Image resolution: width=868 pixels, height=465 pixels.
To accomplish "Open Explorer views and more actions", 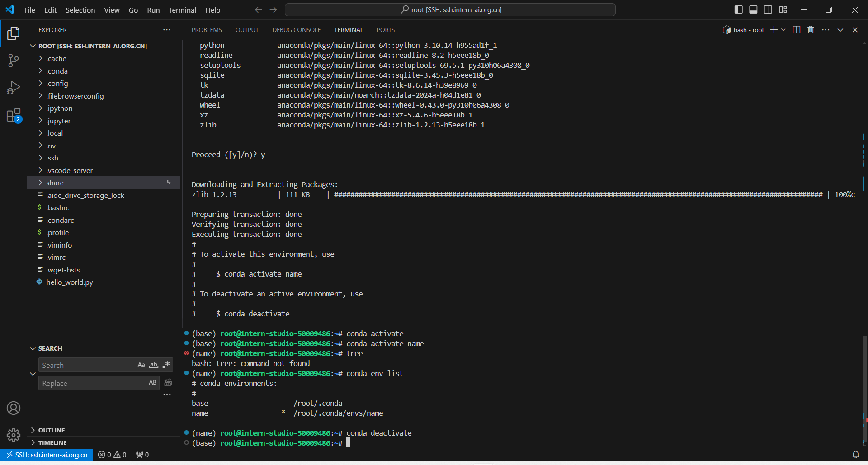I will pos(167,30).
